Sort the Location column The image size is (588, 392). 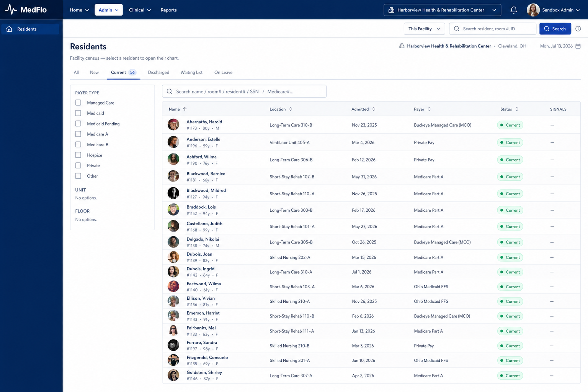tap(291, 109)
